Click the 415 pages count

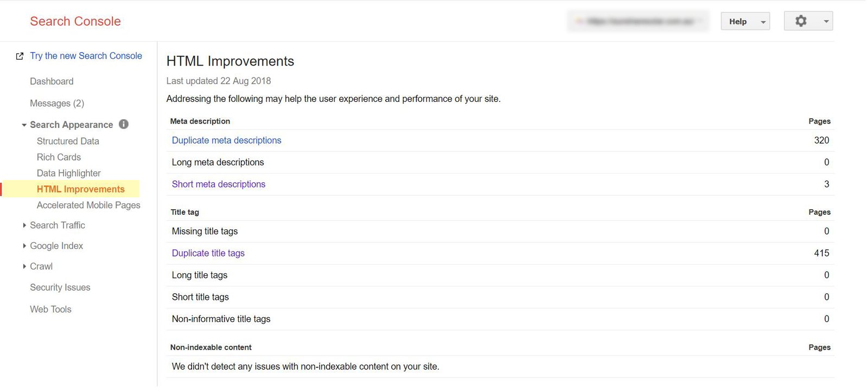pyautogui.click(x=821, y=253)
